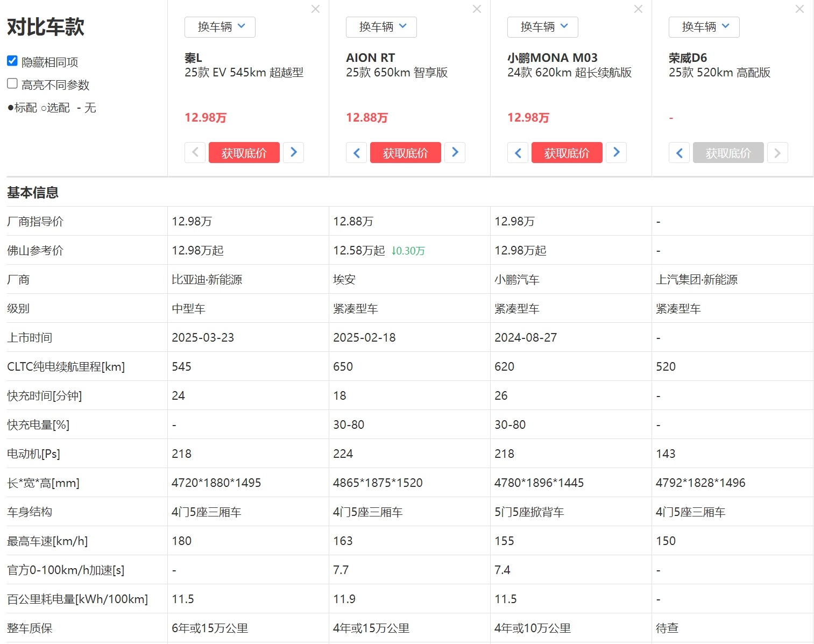Click the CLTC纯电续航里程[km] row label
814x644 pixels.
[x=66, y=366]
